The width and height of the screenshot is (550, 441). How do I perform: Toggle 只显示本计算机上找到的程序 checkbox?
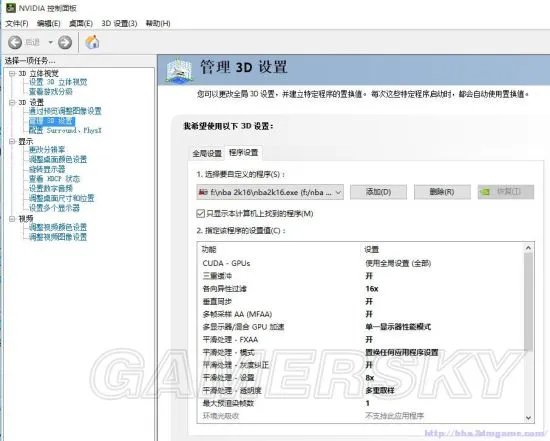200,213
